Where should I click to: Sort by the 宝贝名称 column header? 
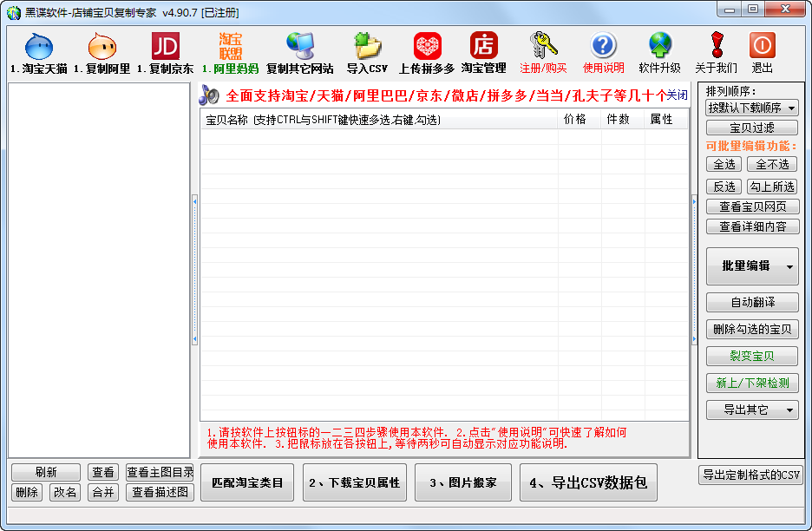[379, 120]
